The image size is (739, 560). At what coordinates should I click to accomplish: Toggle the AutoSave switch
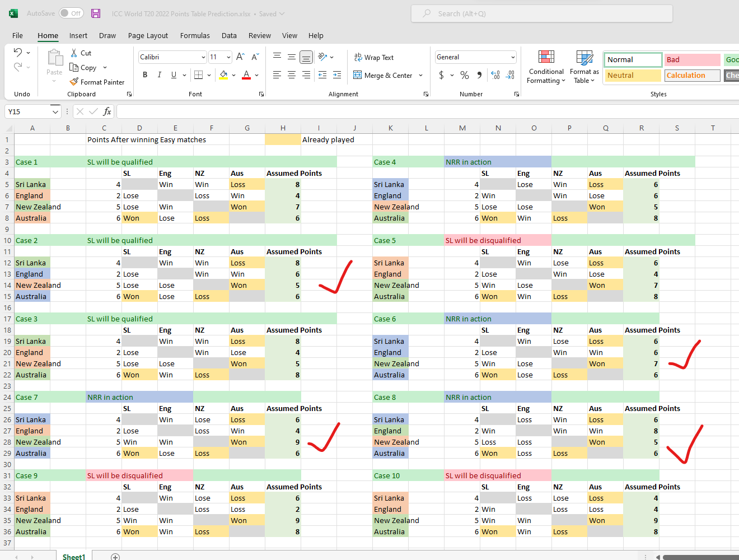pyautogui.click(x=71, y=13)
